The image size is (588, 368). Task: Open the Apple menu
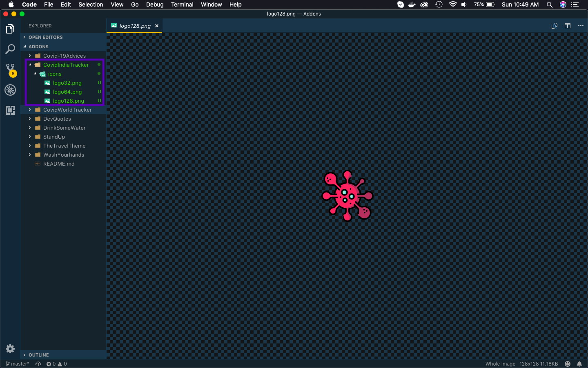[11, 4]
